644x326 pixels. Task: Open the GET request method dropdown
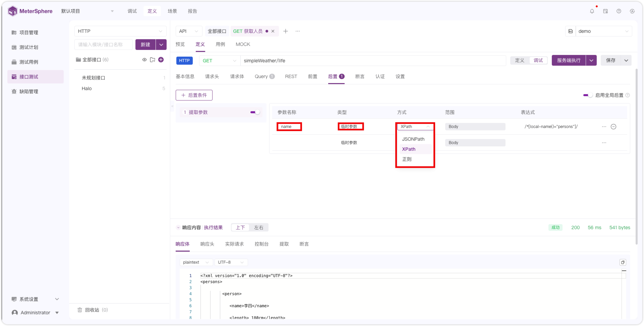[x=220, y=61]
